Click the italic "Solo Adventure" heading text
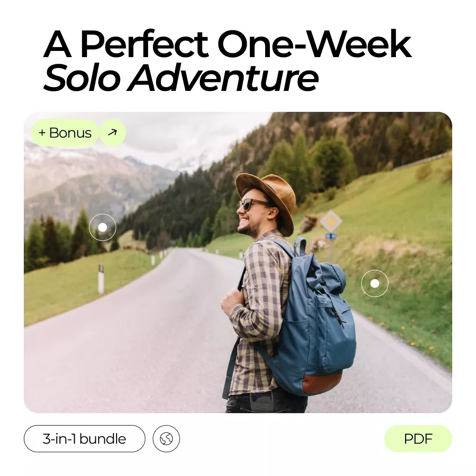 [181, 77]
